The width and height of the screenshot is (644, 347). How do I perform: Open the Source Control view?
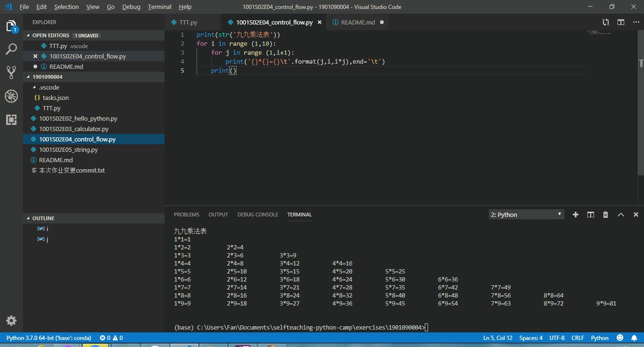tap(11, 73)
